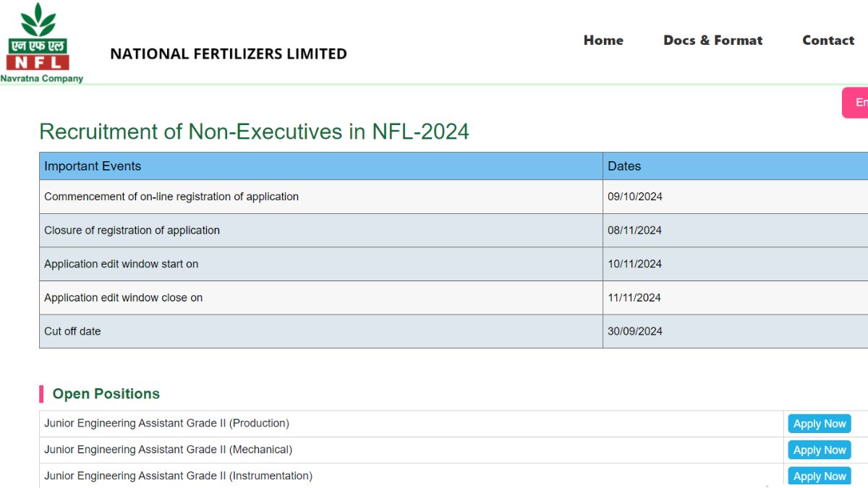Click the Cut off date 30/09/2024 cell
Viewport: 868px width, 488px height.
point(634,331)
